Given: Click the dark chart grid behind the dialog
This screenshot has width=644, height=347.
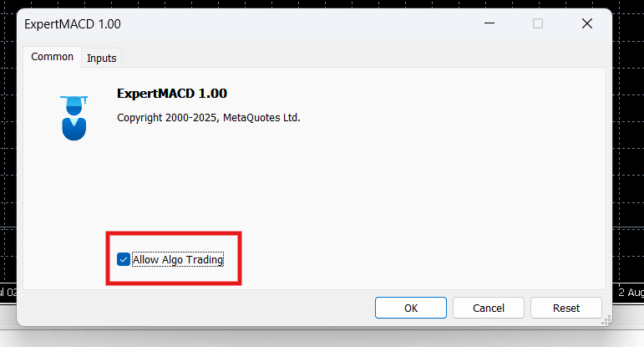Looking at the screenshot, I should (628, 144).
